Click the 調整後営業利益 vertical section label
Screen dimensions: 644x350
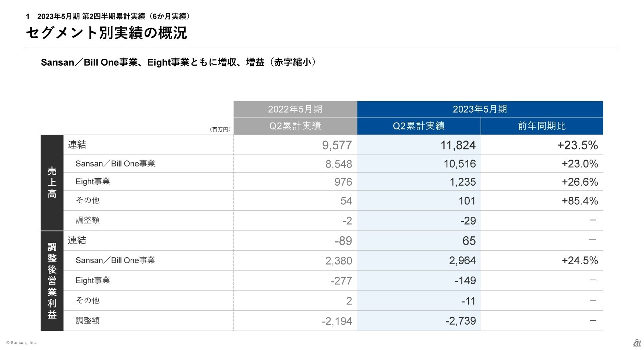52,281
